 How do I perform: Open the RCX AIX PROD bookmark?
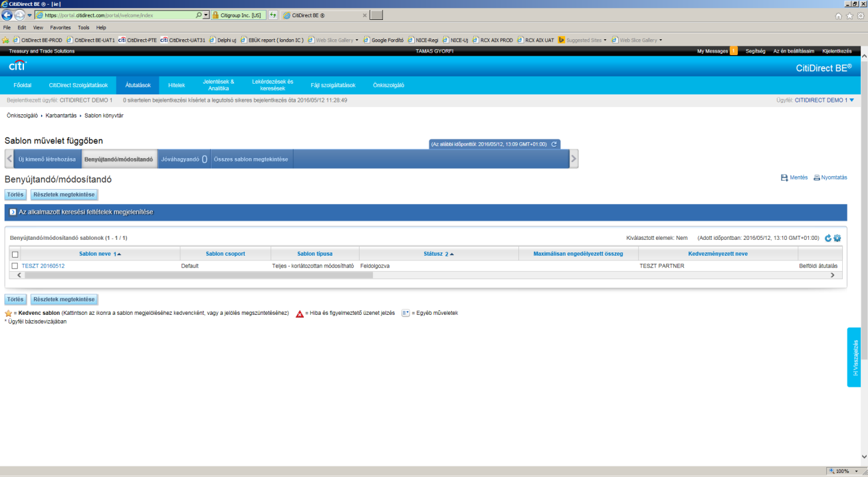pos(492,40)
